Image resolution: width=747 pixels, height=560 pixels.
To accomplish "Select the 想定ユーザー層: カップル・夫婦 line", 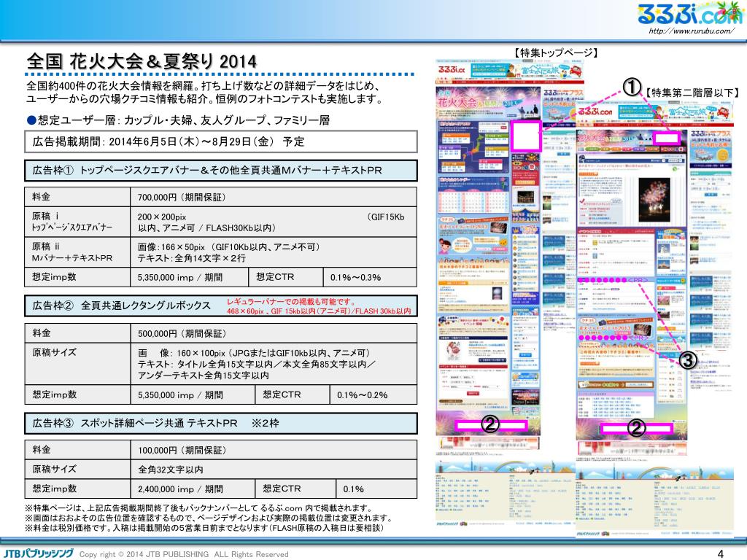I will [x=178, y=120].
